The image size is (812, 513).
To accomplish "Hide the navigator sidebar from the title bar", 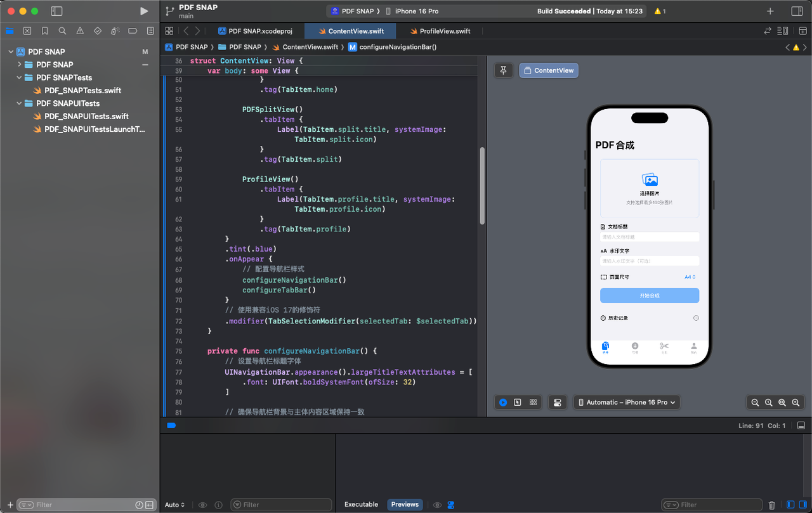I will (56, 11).
